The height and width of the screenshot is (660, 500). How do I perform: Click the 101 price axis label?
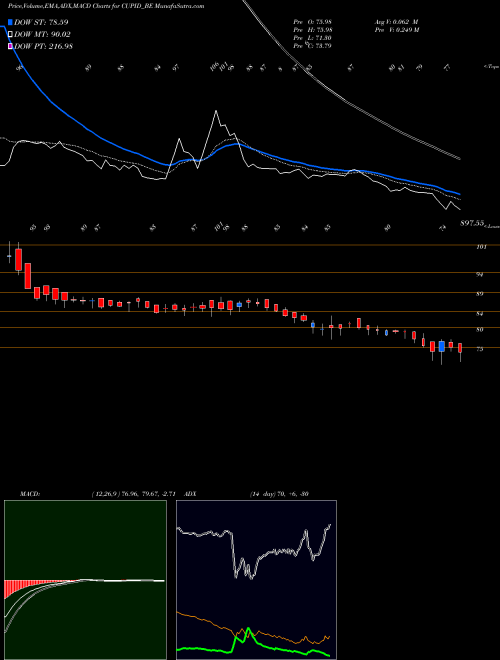481,247
